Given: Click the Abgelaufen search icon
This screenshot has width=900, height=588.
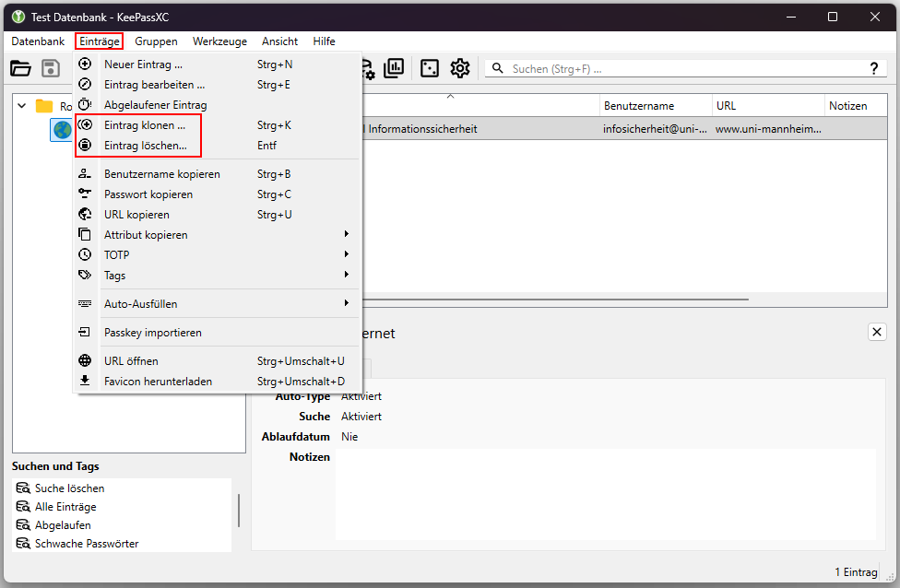Looking at the screenshot, I should pyautogui.click(x=23, y=525).
